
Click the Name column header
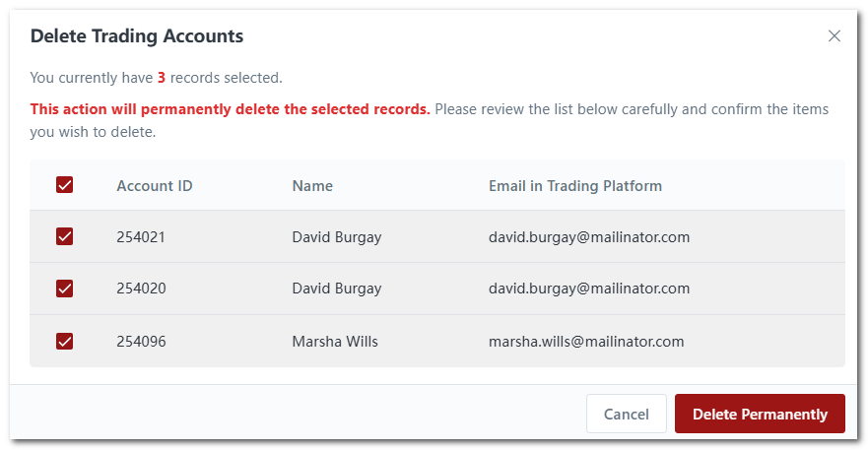[312, 185]
